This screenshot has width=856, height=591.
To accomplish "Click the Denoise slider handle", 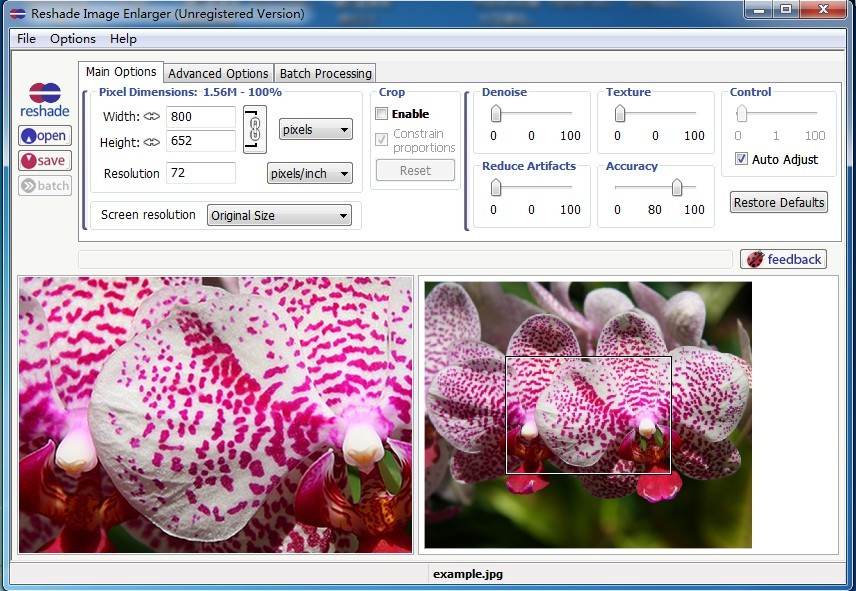I will 495,113.
